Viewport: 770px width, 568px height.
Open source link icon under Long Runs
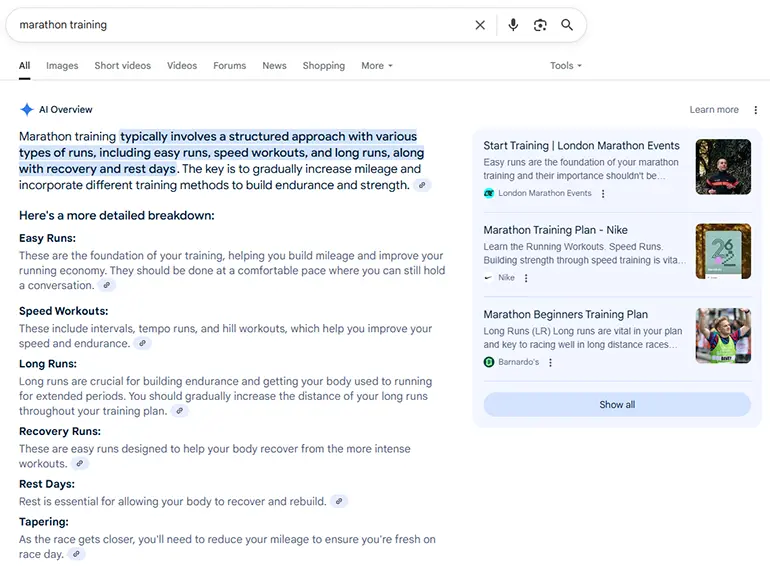click(x=180, y=410)
